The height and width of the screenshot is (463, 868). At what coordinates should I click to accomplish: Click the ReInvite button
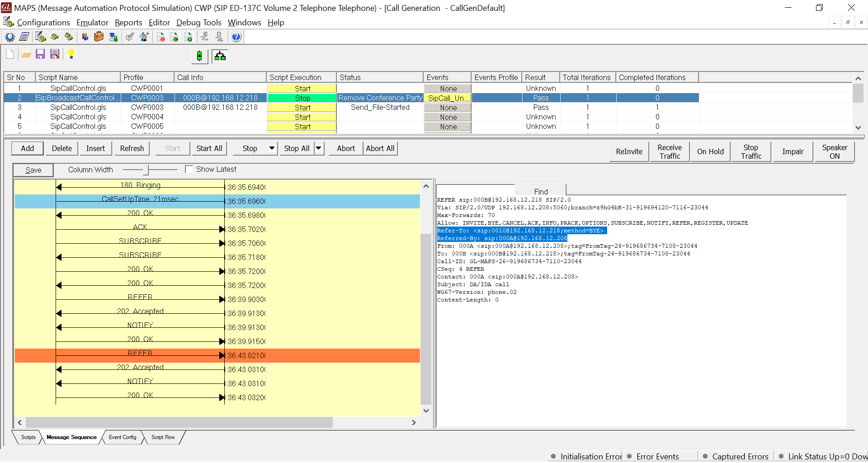click(629, 151)
